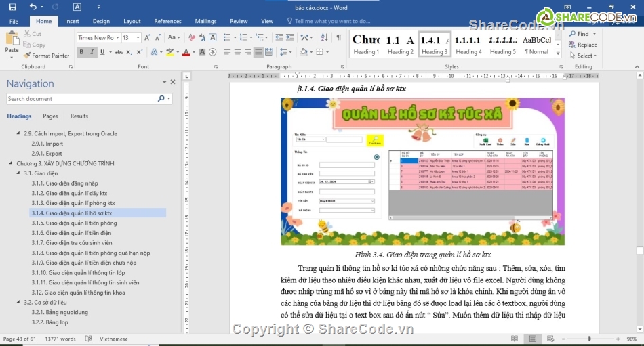Switch to Read Mode view in status bar
This screenshot has width=644, height=346.
pyautogui.click(x=515, y=339)
